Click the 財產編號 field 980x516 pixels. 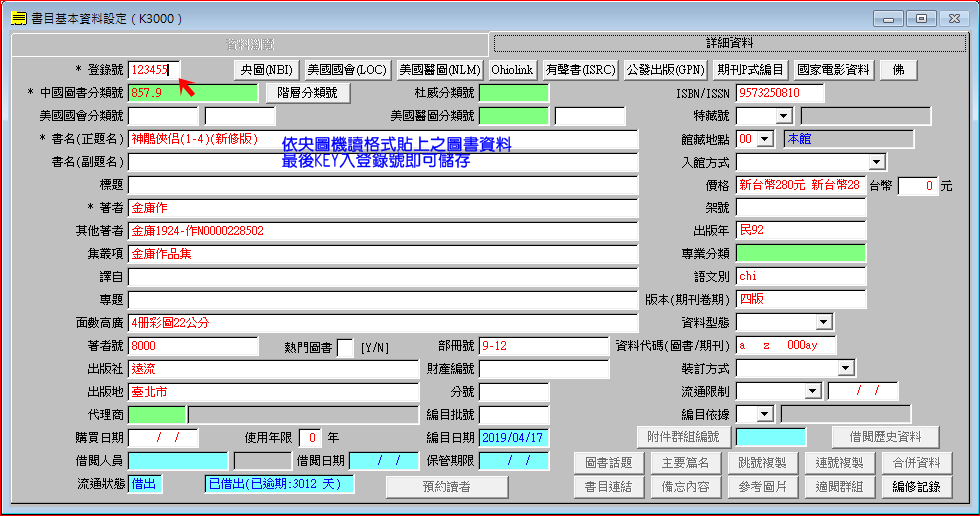pos(544,369)
